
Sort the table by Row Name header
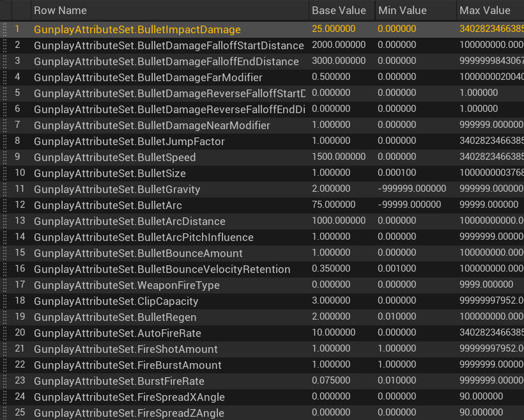tap(60, 10)
